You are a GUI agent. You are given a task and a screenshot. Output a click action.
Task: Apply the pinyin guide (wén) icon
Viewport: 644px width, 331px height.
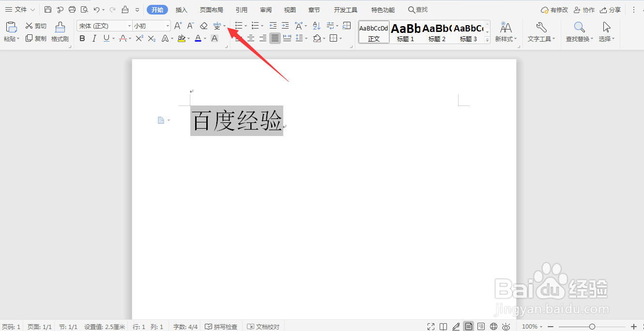[x=217, y=26]
